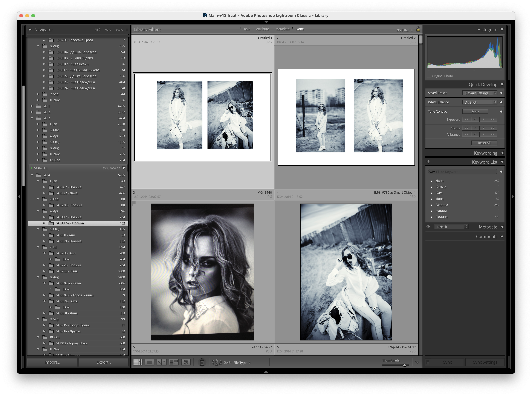Expand the White Balance section triangle
Image resolution: width=532 pixels, height=396 pixels.
coord(501,102)
